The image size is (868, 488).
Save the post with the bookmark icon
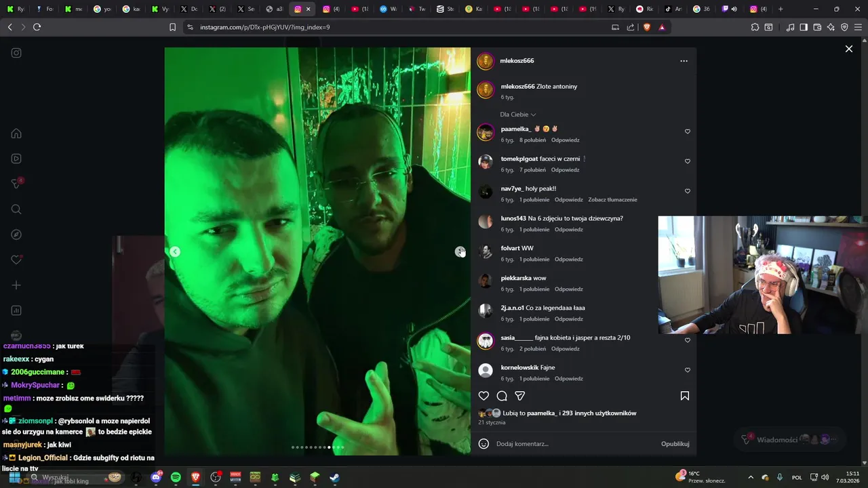pyautogui.click(x=685, y=396)
